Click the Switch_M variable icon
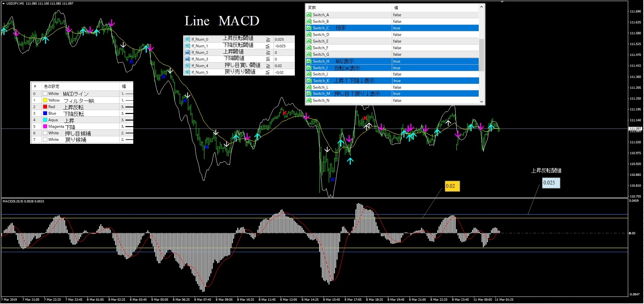This screenshot has height=304, width=644. click(309, 94)
